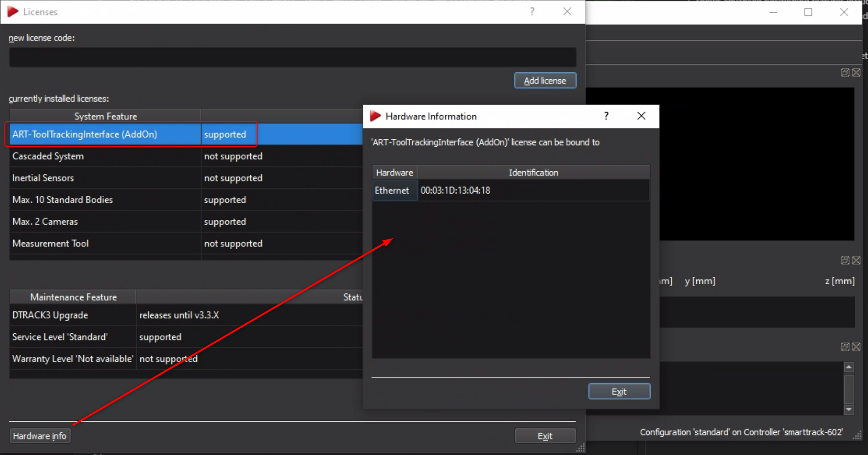
Task: Click 'supported' status of Service Level
Action: pos(160,337)
